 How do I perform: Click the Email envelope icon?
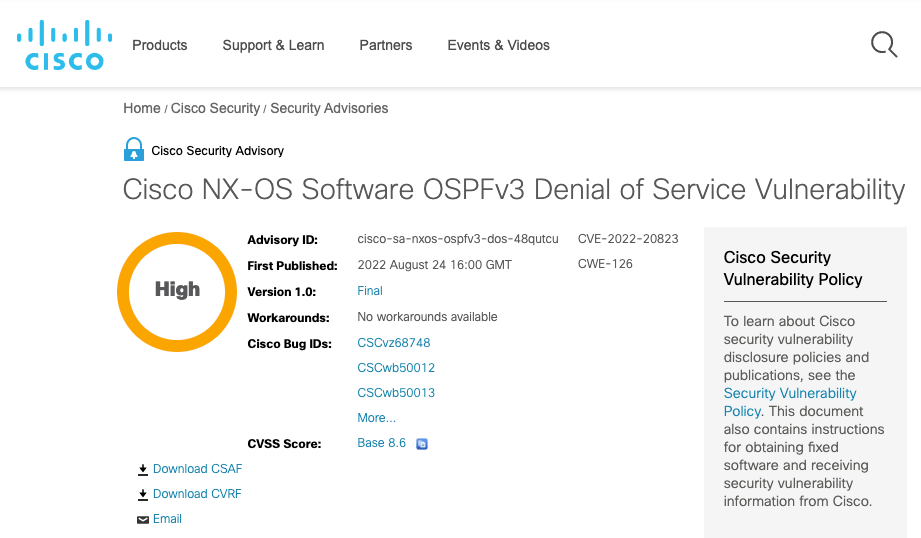point(143,519)
